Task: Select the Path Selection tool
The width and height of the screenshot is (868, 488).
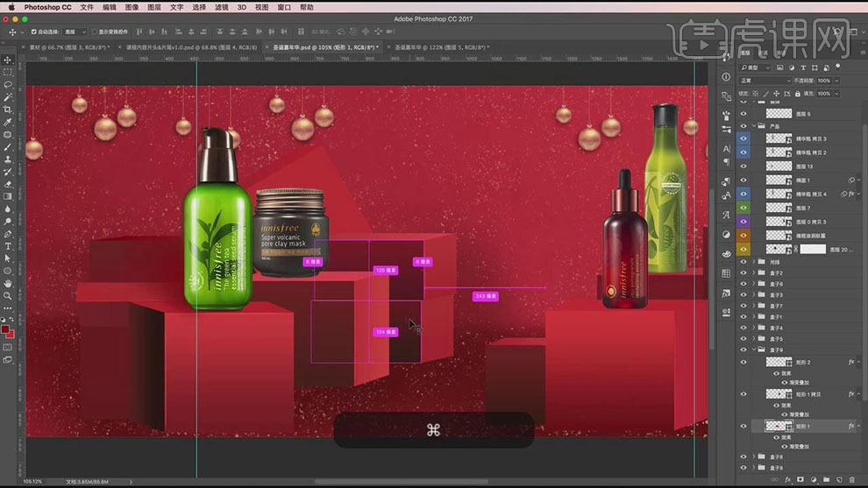Action: pos(8,258)
